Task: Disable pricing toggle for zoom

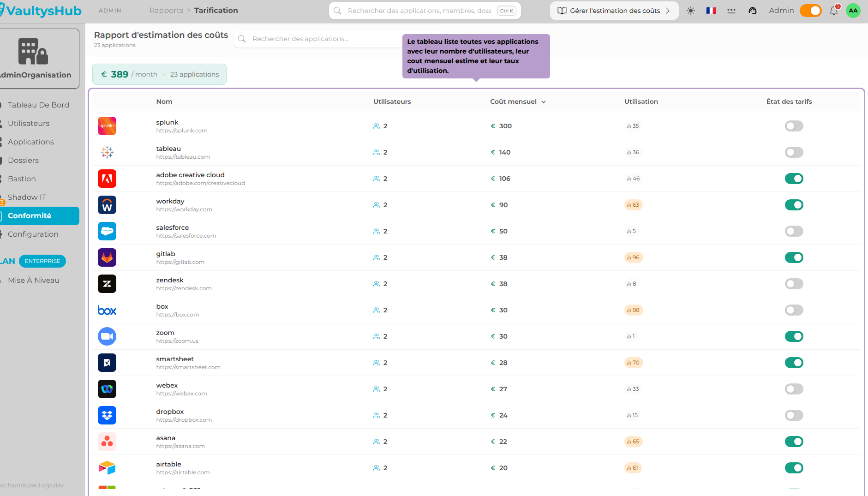Action: pyautogui.click(x=794, y=336)
